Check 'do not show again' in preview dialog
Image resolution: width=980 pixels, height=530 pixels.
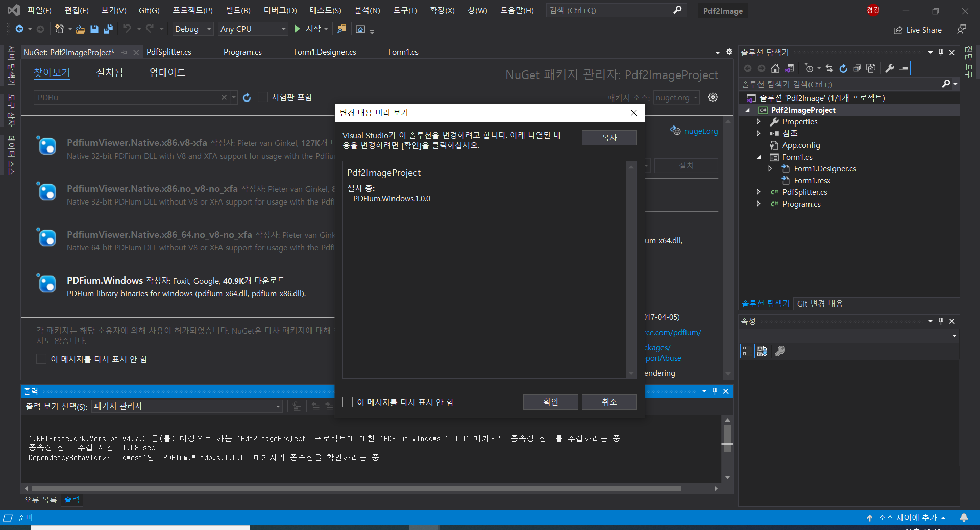(x=348, y=402)
